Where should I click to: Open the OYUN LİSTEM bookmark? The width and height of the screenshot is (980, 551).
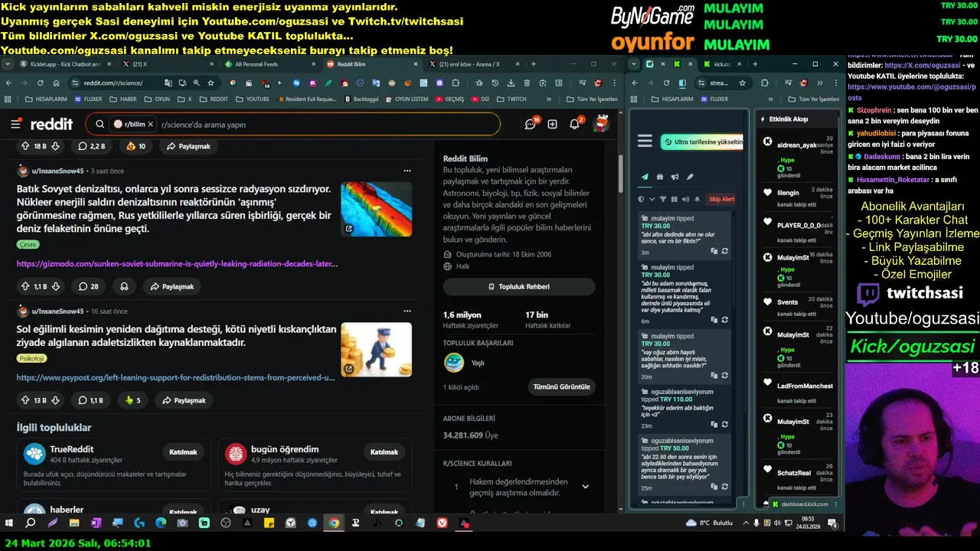406,99
